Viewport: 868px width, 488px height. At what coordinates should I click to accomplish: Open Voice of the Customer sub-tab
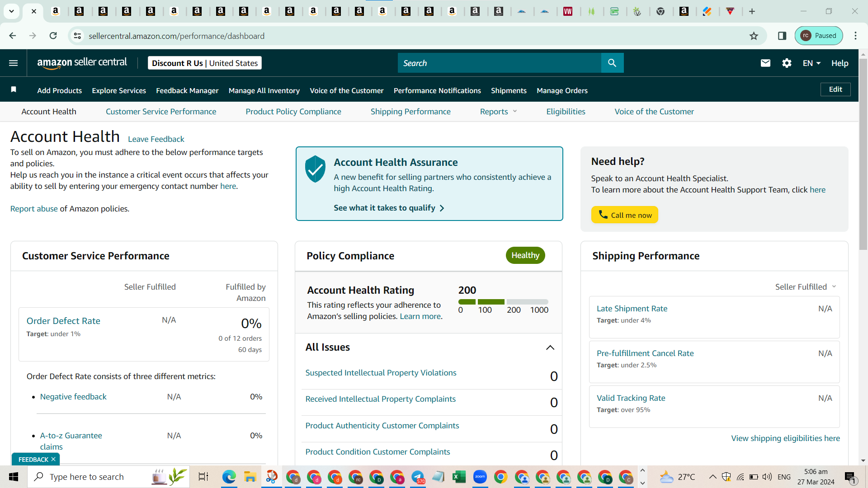pyautogui.click(x=654, y=112)
